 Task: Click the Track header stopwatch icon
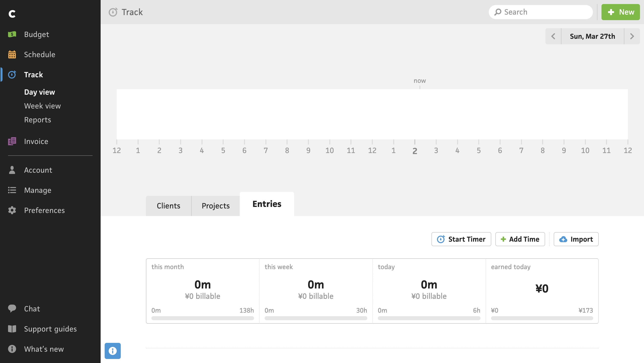click(x=113, y=12)
